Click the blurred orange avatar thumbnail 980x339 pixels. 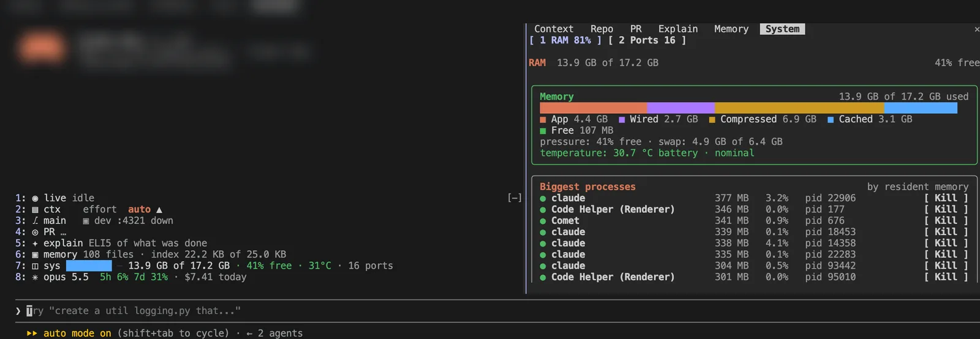(42, 48)
